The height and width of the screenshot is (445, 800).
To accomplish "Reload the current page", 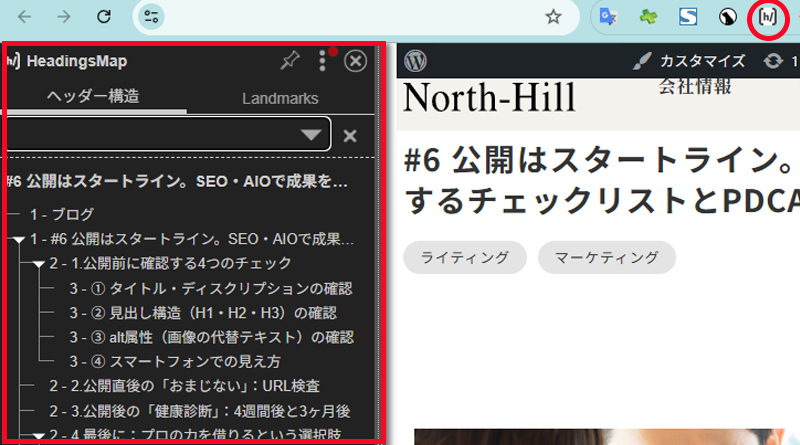I will click(104, 17).
